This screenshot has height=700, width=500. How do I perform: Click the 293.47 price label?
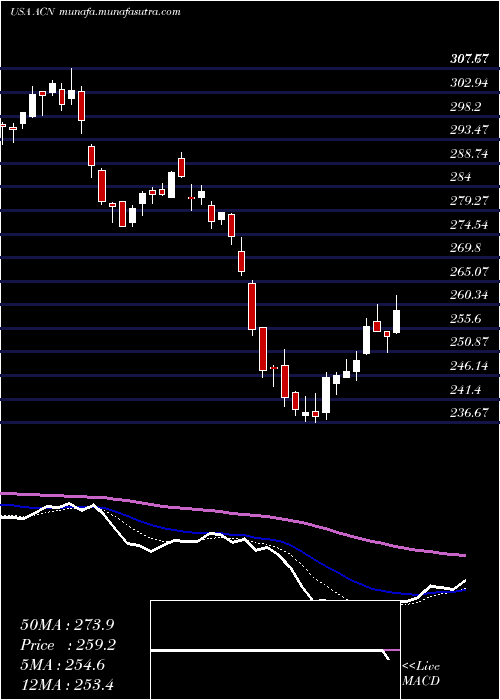tap(469, 130)
